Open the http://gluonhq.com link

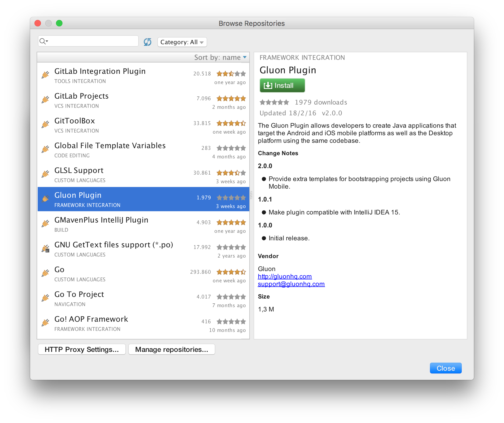[x=285, y=276]
